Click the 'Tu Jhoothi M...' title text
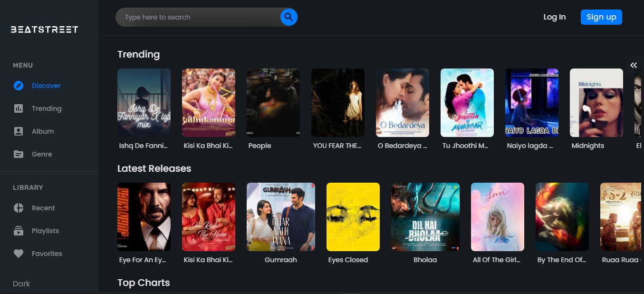 [x=465, y=146]
